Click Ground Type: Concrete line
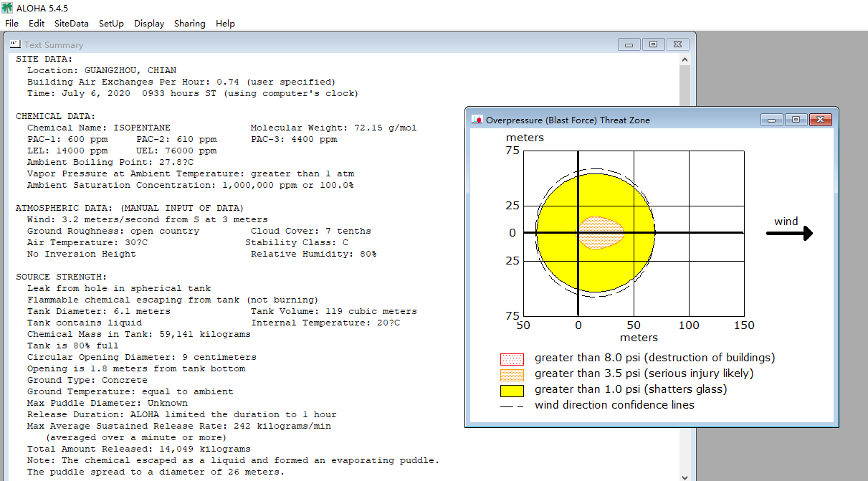The width and height of the screenshot is (868, 481). tap(87, 380)
